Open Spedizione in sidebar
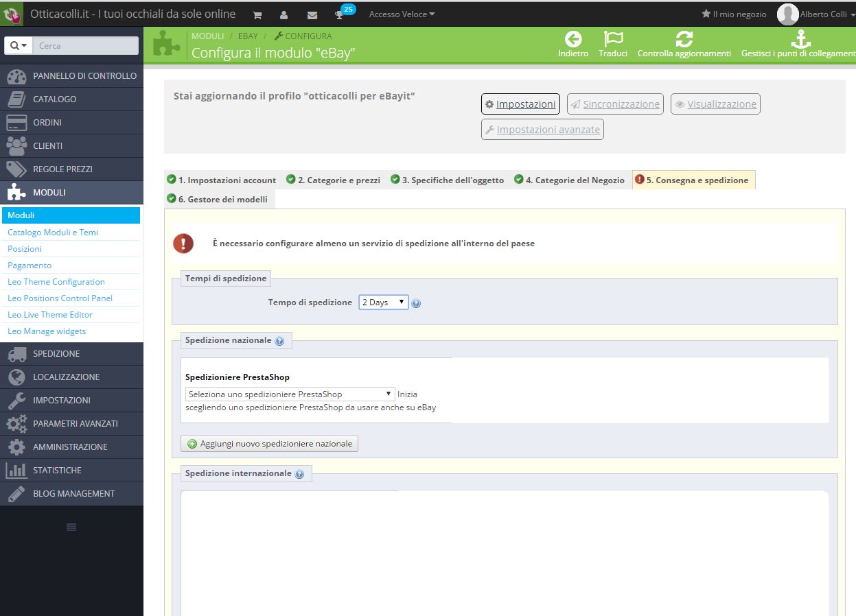This screenshot has width=856, height=616. [x=71, y=354]
